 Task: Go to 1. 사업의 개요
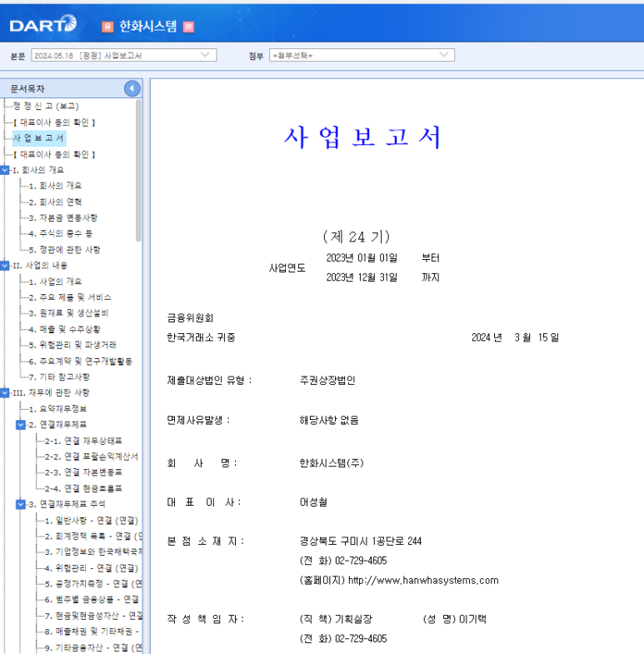(56, 282)
